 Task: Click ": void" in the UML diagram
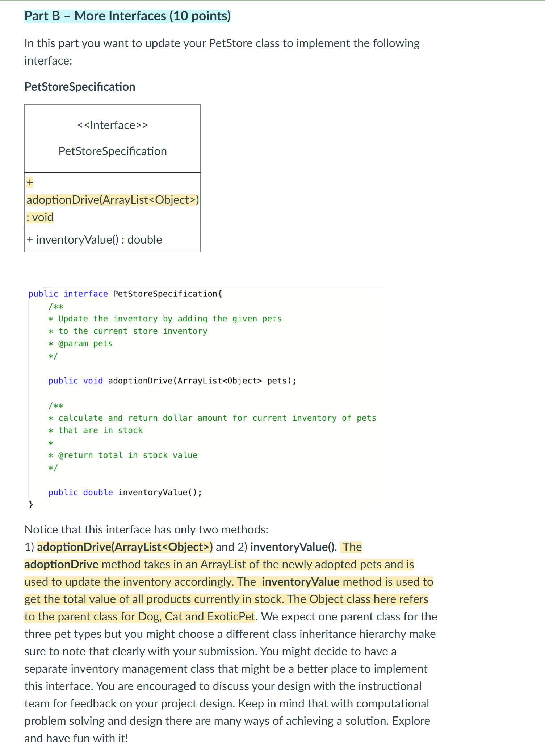coord(40,217)
